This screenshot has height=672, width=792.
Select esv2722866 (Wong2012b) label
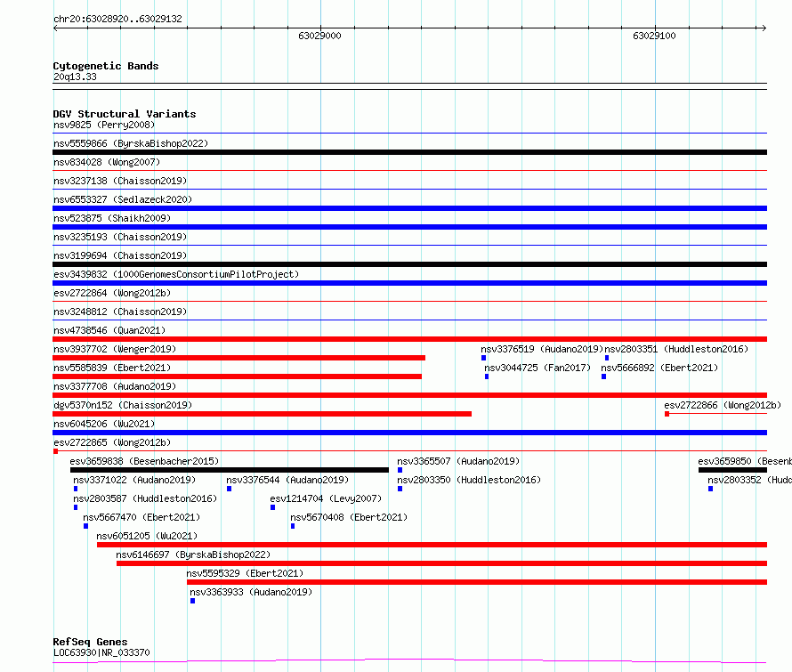tap(723, 405)
